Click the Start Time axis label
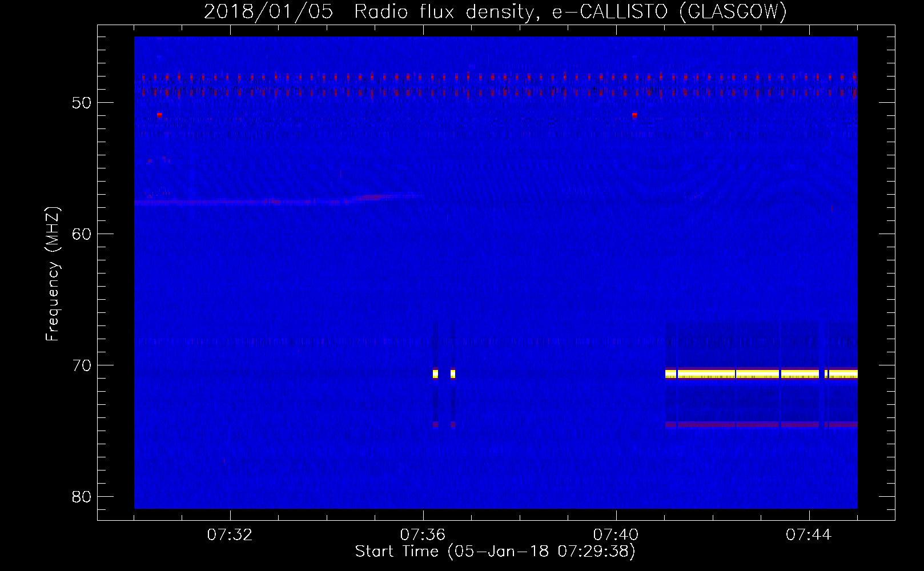The height and width of the screenshot is (571, 924). (x=495, y=552)
